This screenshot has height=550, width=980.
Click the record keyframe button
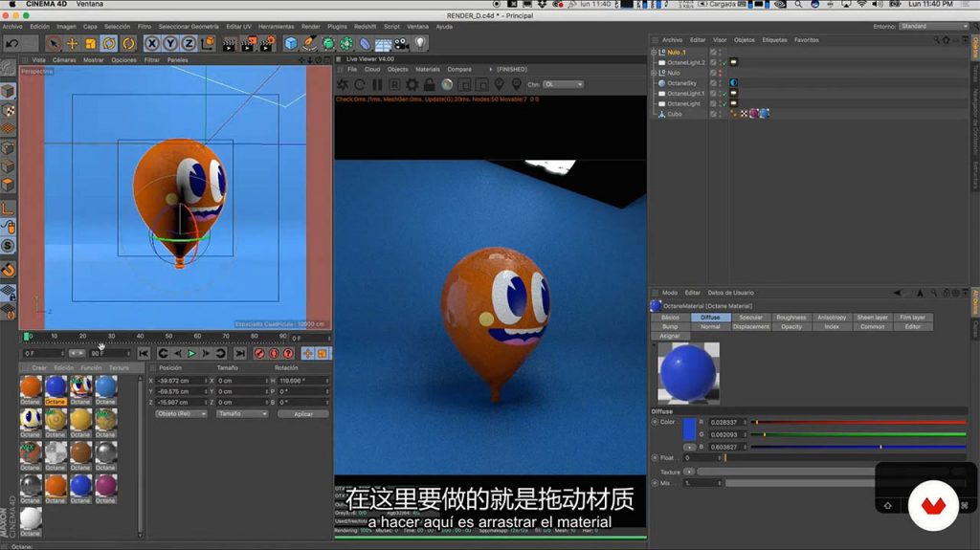[x=259, y=354]
